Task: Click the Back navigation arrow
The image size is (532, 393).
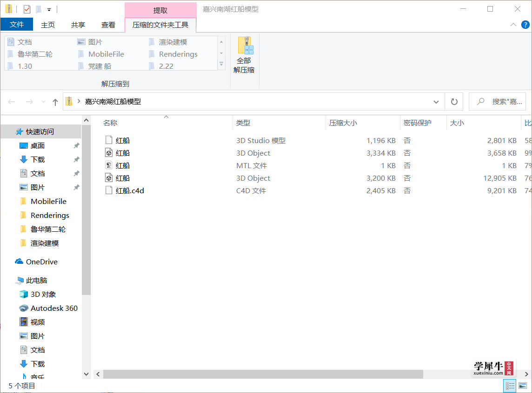Action: pos(12,102)
